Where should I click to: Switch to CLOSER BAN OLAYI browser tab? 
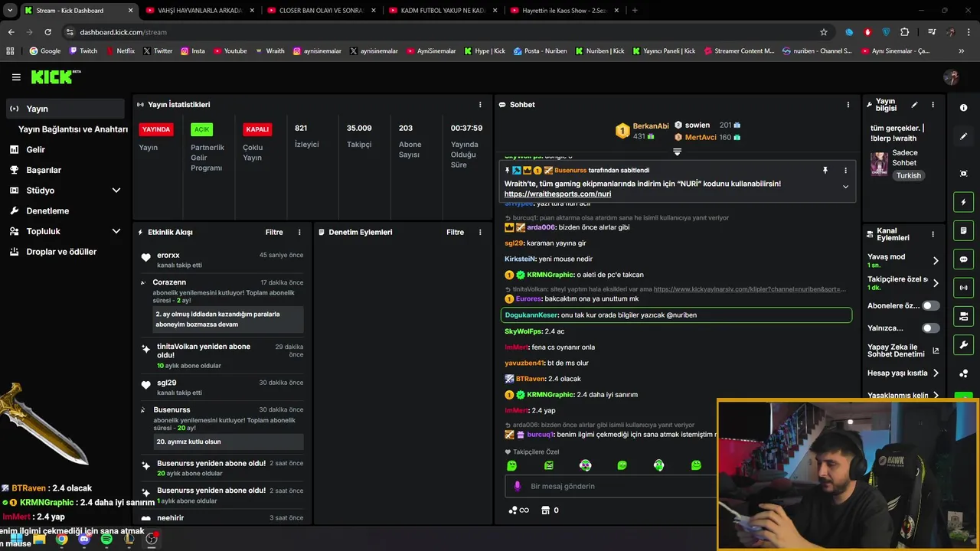click(x=320, y=11)
